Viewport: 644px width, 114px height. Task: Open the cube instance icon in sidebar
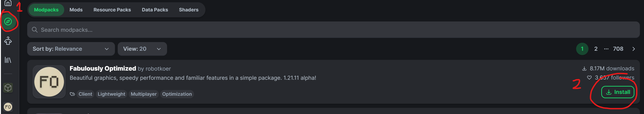coord(8,88)
